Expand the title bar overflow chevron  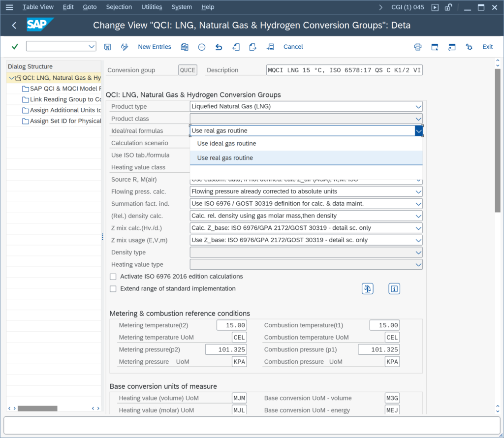(380, 7)
